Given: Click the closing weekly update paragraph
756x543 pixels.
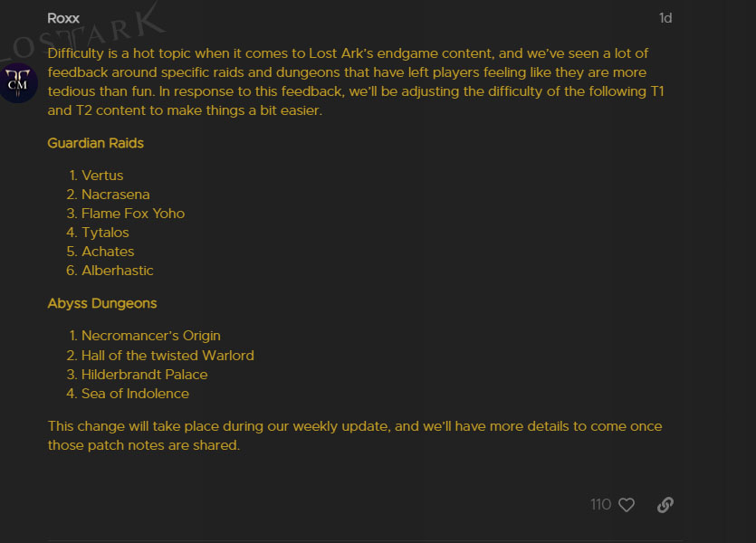Looking at the screenshot, I should pyautogui.click(x=355, y=435).
